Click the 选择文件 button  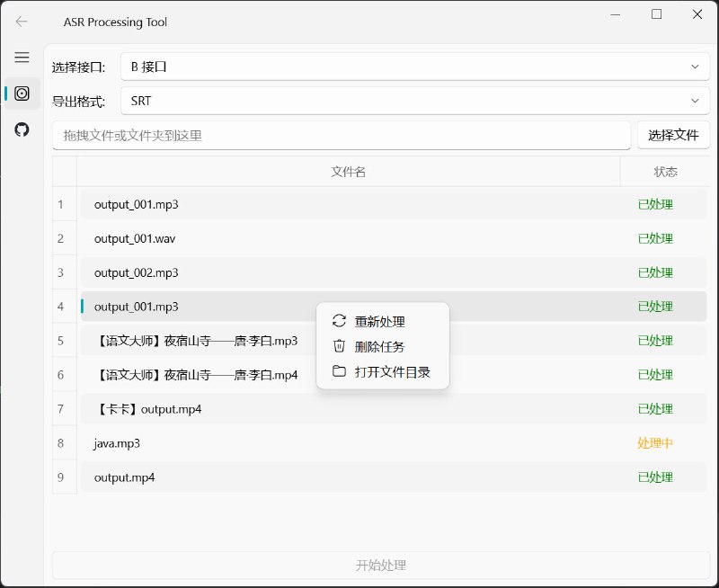[x=674, y=135]
